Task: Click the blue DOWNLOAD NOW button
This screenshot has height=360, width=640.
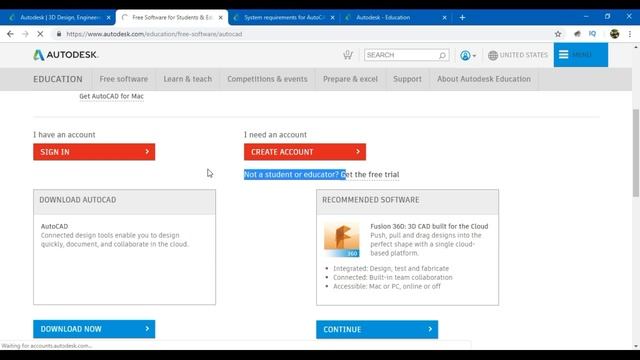Action: 94,329
